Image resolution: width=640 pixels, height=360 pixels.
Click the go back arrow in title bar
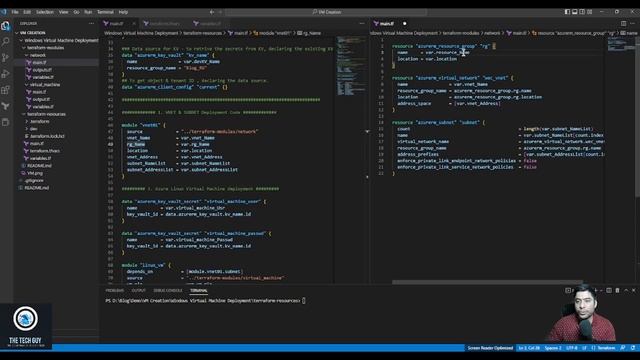click(211, 12)
